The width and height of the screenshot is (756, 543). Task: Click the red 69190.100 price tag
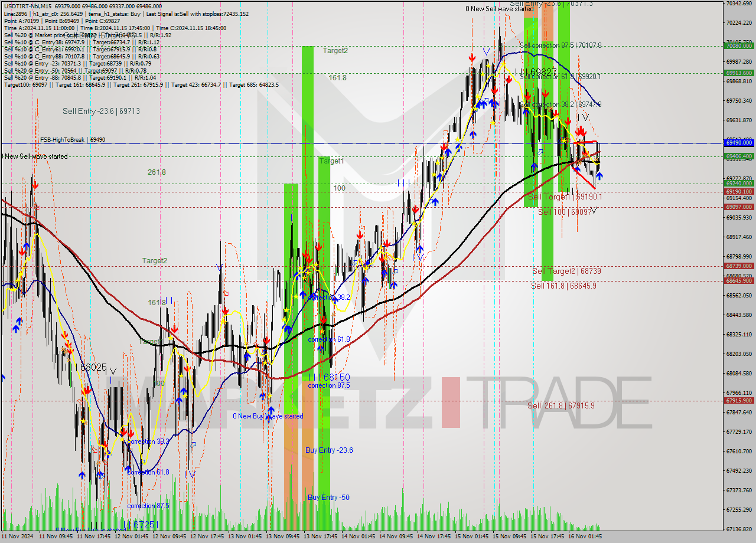[x=738, y=192]
